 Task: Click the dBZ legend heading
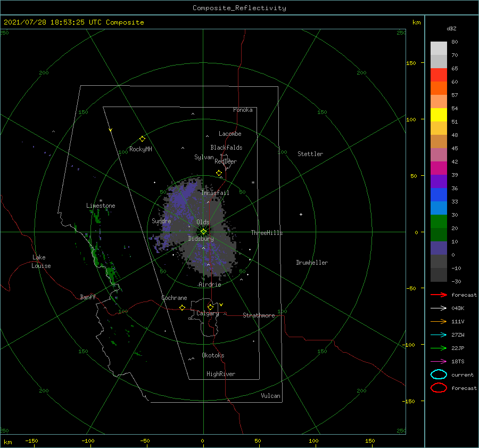(x=451, y=28)
